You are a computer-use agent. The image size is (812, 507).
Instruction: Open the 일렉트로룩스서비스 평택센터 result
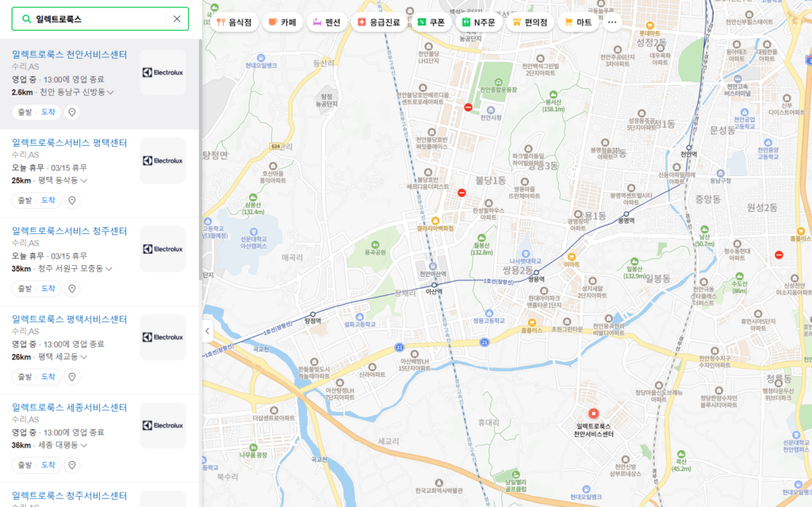[x=70, y=143]
